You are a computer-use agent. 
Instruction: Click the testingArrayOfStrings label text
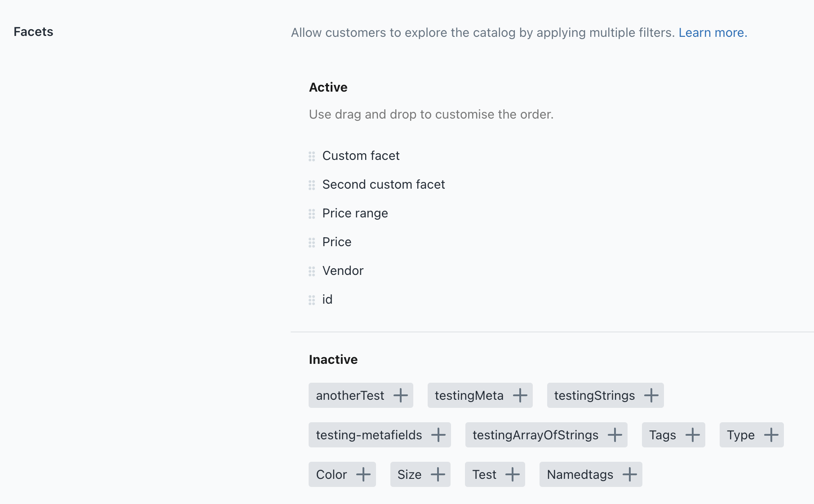535,435
